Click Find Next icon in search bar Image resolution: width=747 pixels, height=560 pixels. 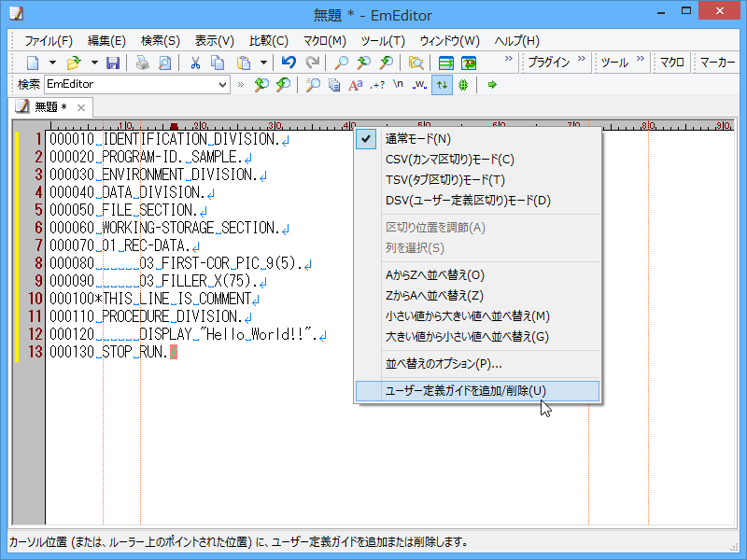(283, 85)
